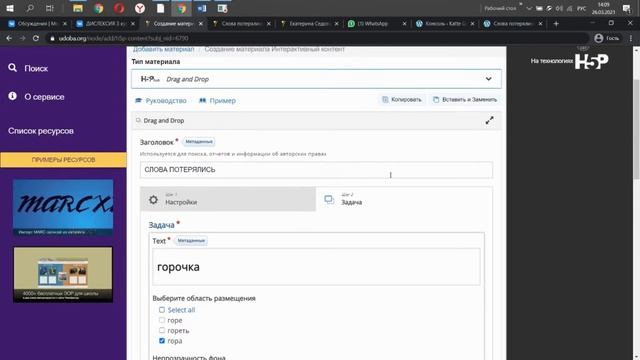Open the Руководство link

[x=166, y=100]
